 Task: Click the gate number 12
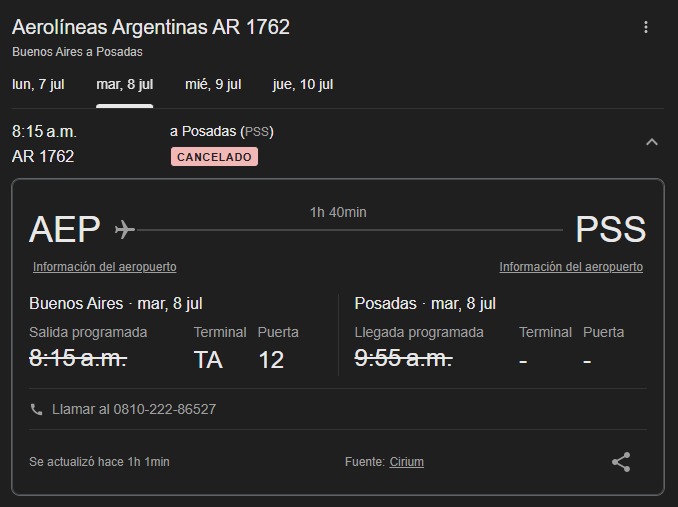pyautogui.click(x=271, y=360)
